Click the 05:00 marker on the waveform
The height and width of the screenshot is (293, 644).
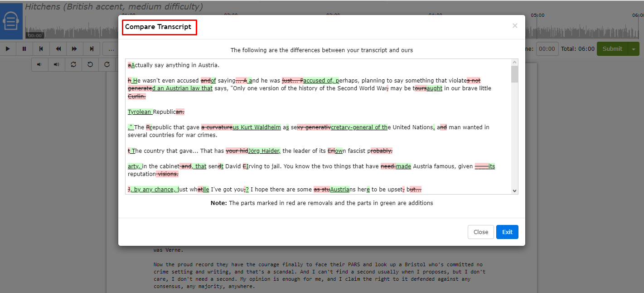[x=537, y=15]
